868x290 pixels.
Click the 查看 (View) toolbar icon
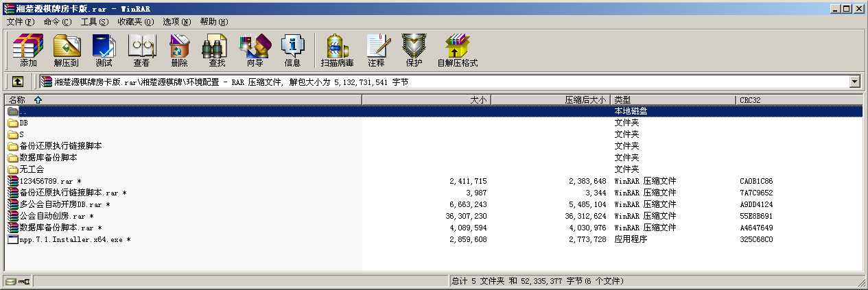pyautogui.click(x=141, y=46)
